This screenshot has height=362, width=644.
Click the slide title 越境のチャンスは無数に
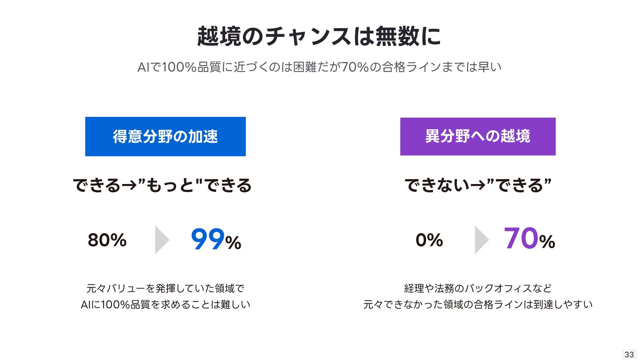point(319,36)
